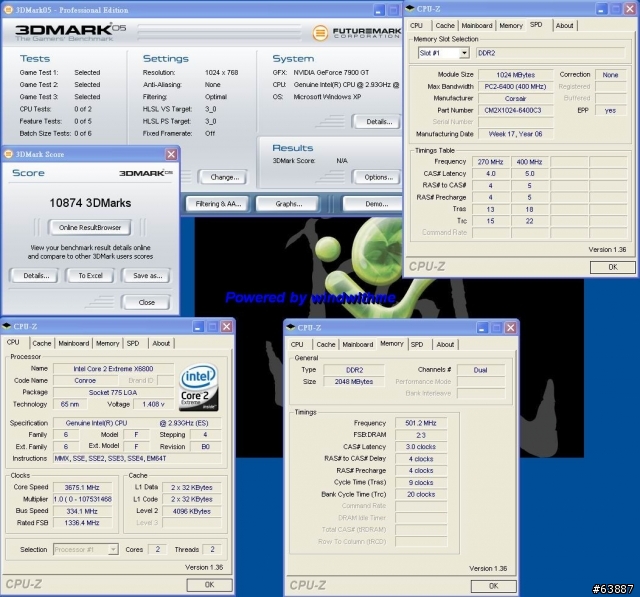Open Mainboard tab in bottom-left CPU-Z
Image resolution: width=640 pixels, height=597 pixels.
(x=73, y=344)
